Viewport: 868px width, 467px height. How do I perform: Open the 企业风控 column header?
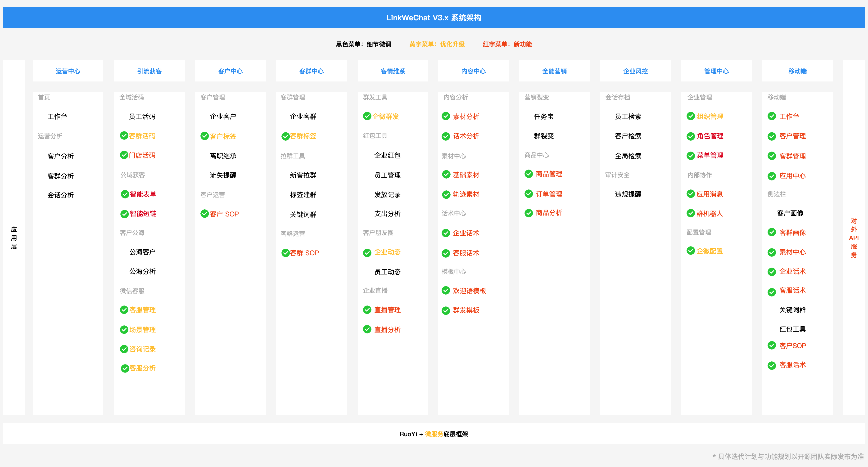(x=635, y=71)
